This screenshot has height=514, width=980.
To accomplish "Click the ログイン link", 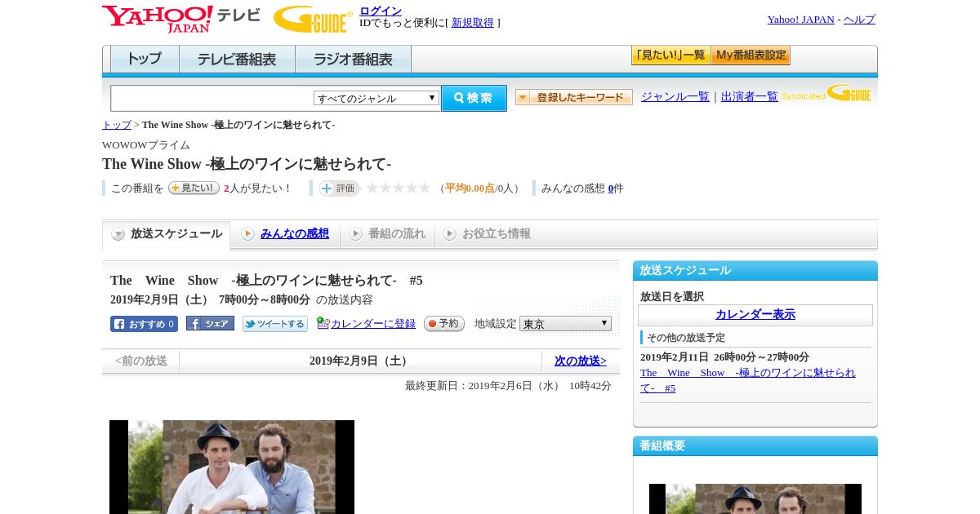I will (381, 11).
